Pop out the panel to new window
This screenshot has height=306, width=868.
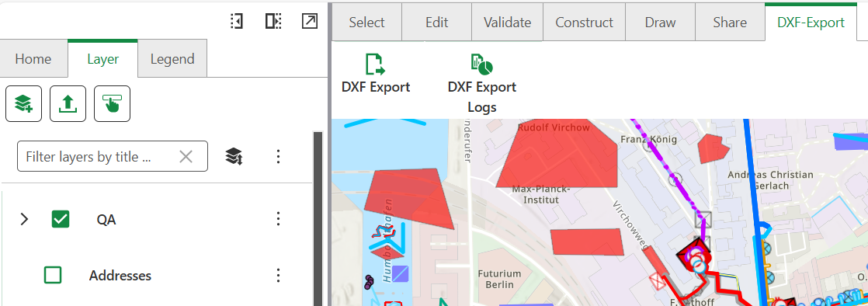coord(310,22)
